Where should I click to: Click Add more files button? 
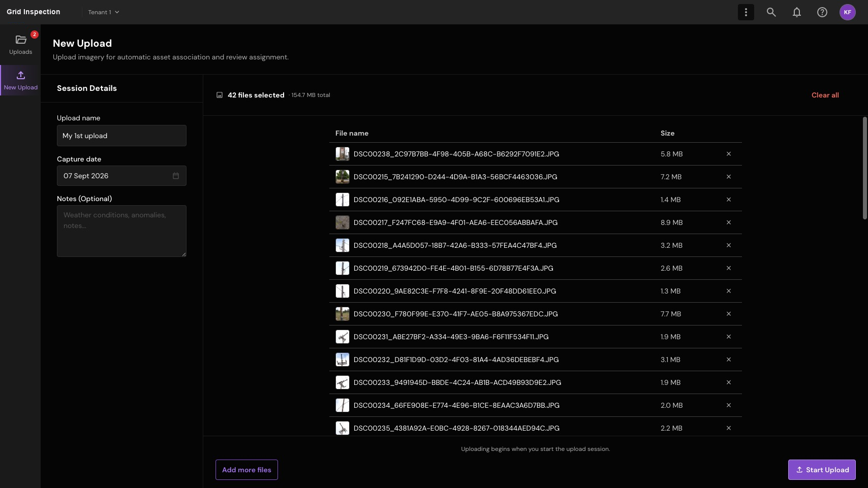pyautogui.click(x=246, y=470)
